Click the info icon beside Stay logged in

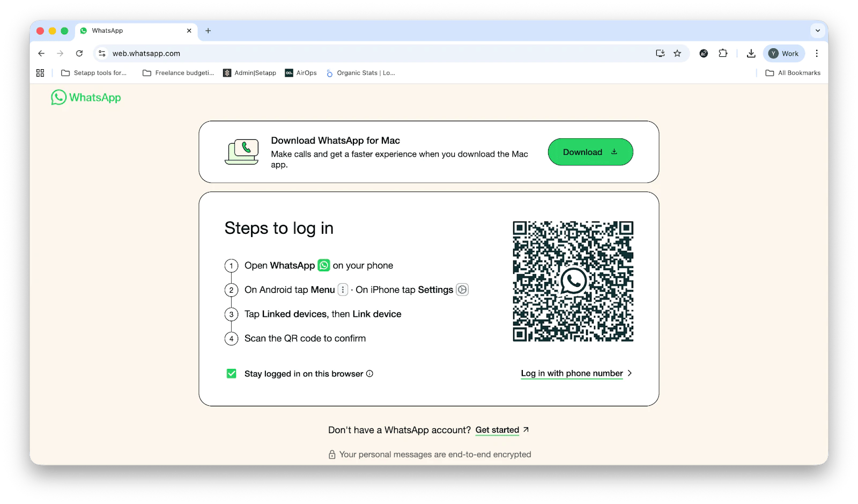pos(369,374)
